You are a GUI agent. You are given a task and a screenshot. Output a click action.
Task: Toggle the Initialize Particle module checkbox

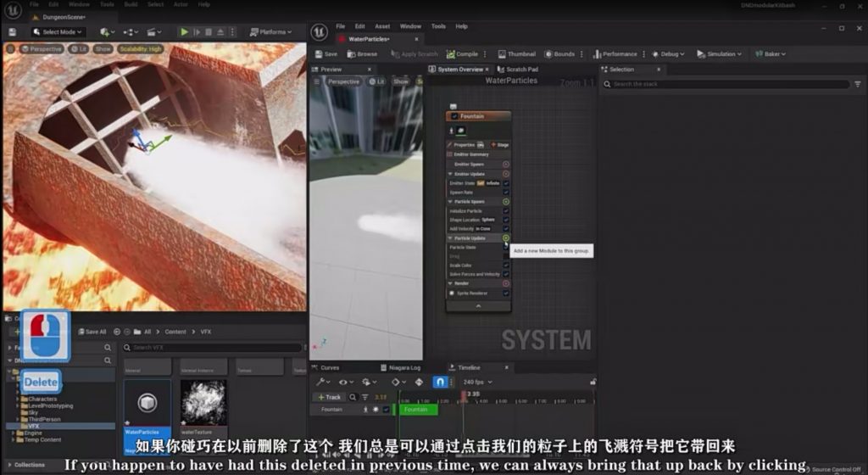506,211
